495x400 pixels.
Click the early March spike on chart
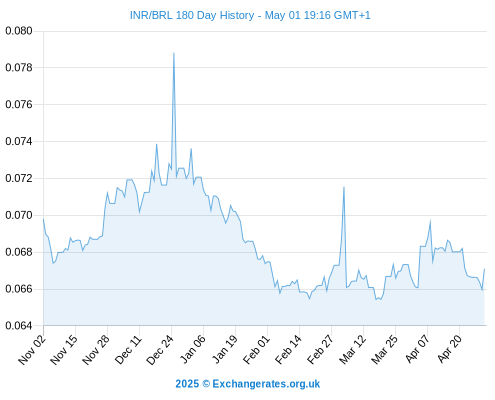tap(344, 187)
